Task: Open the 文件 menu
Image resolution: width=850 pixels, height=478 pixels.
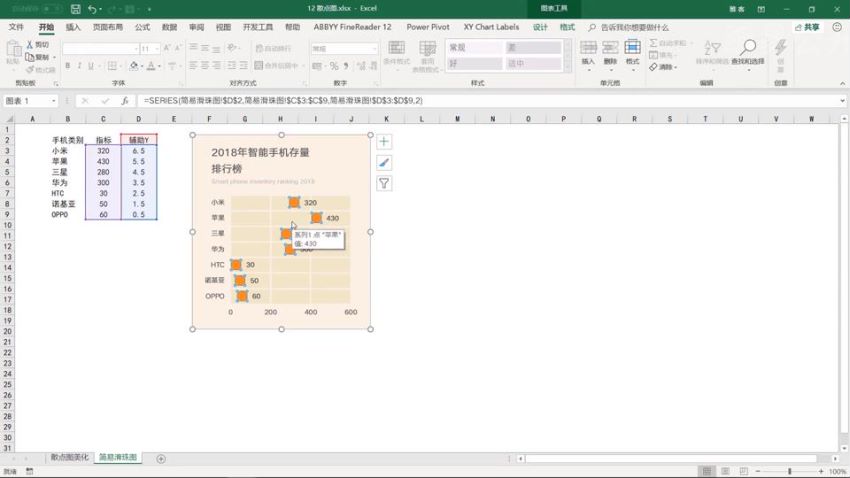Action: tap(16, 27)
